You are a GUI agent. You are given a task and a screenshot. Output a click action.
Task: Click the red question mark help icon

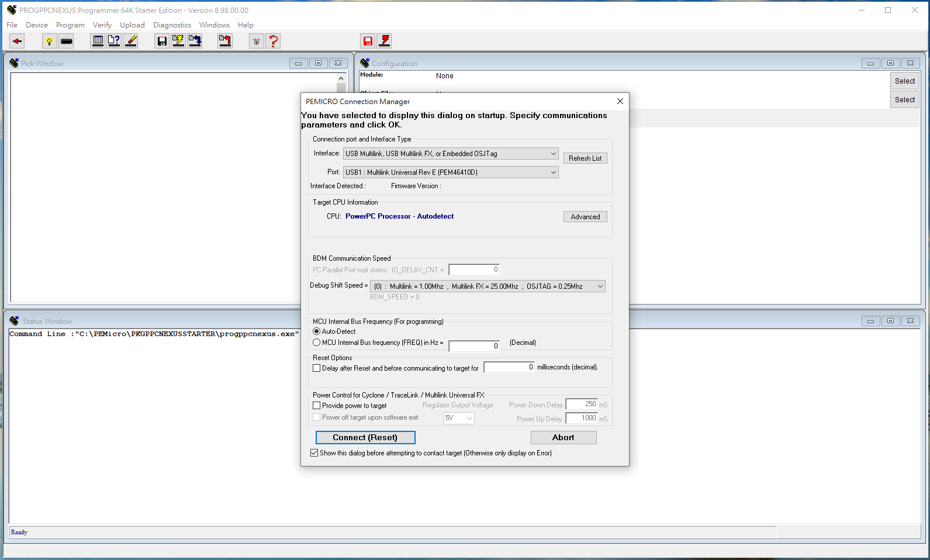point(273,41)
